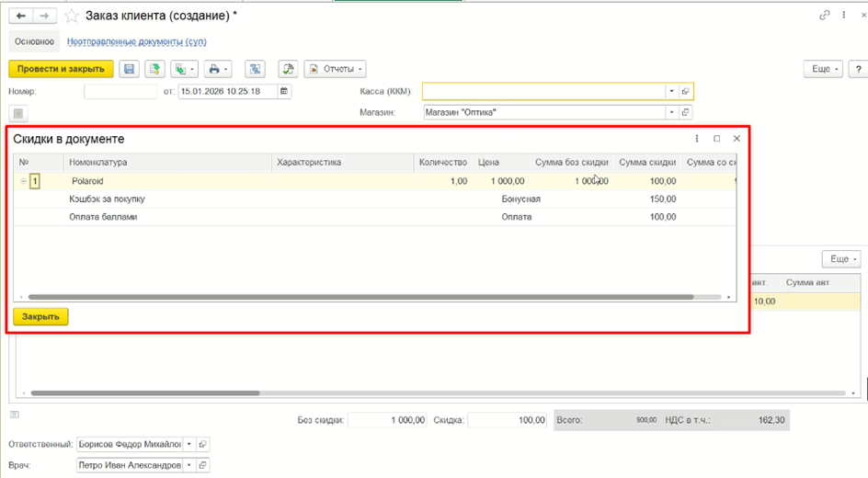The image size is (868, 478).
Task: Open the Ответственный selected person
Action: [x=202, y=444]
